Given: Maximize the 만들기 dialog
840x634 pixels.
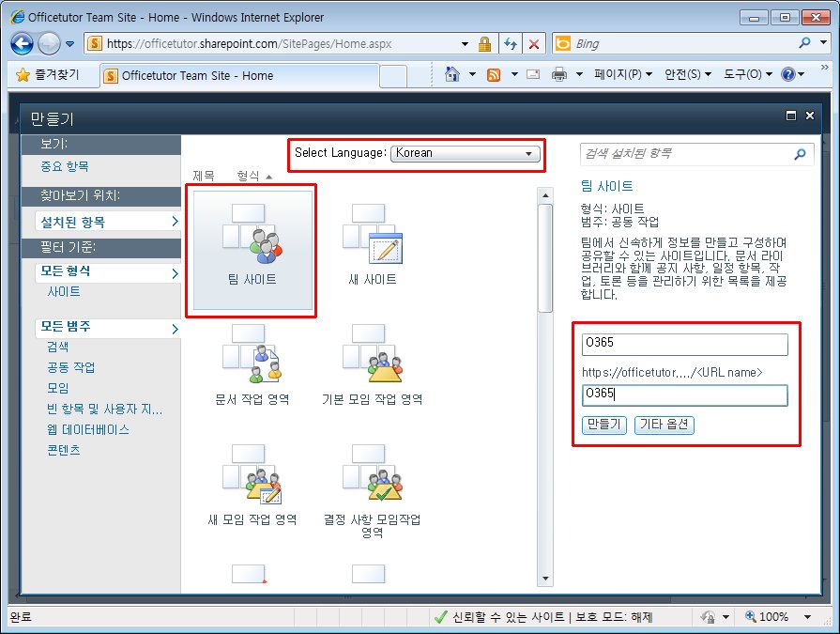Looking at the screenshot, I should [790, 116].
